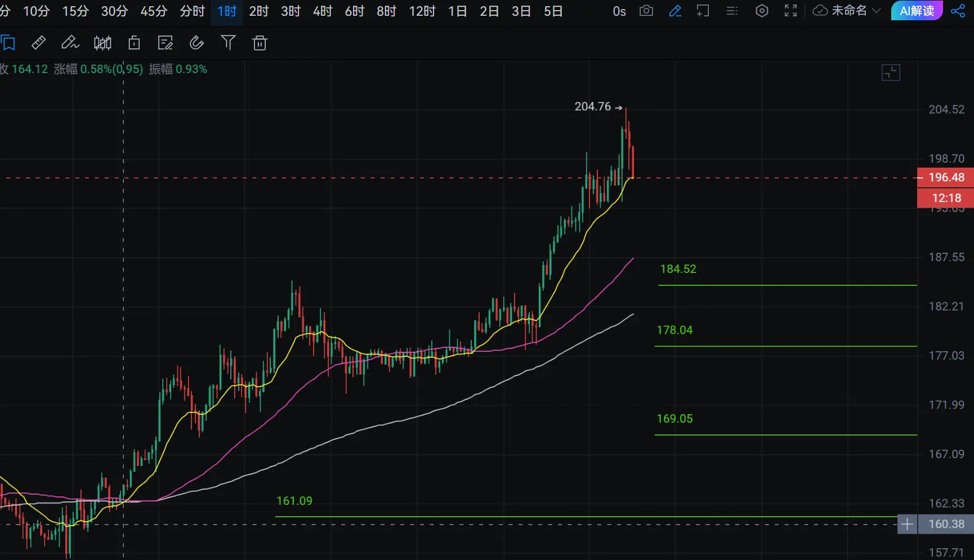
Task: Switch to the 2时 timeframe
Action: coord(259,11)
